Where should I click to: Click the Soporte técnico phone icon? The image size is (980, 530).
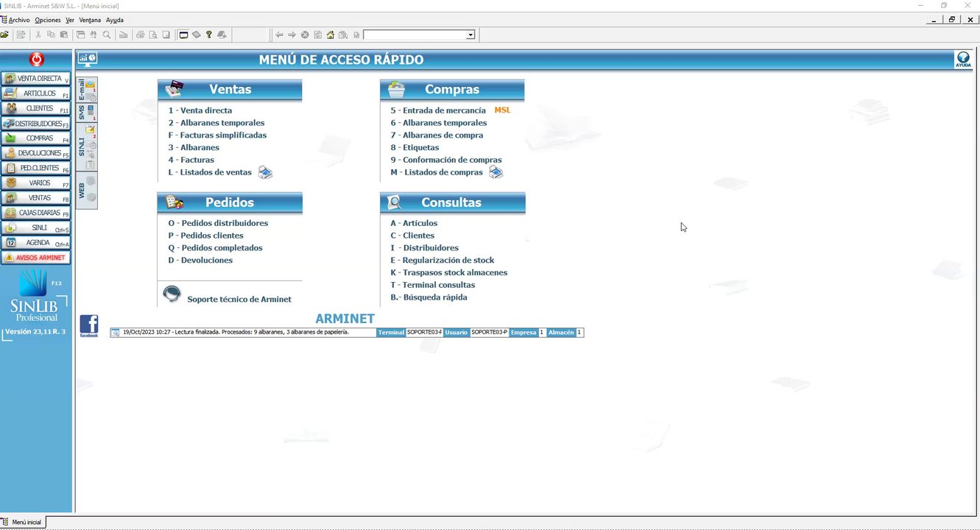point(172,294)
